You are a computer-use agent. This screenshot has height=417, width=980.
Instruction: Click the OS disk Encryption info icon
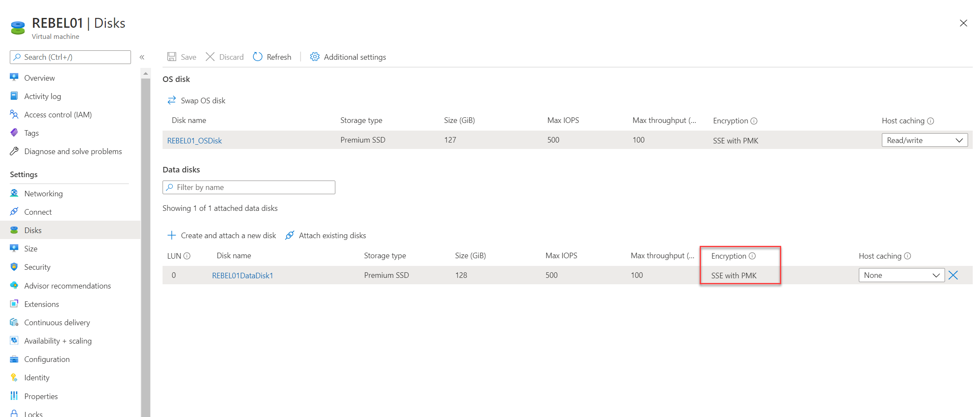click(x=754, y=121)
